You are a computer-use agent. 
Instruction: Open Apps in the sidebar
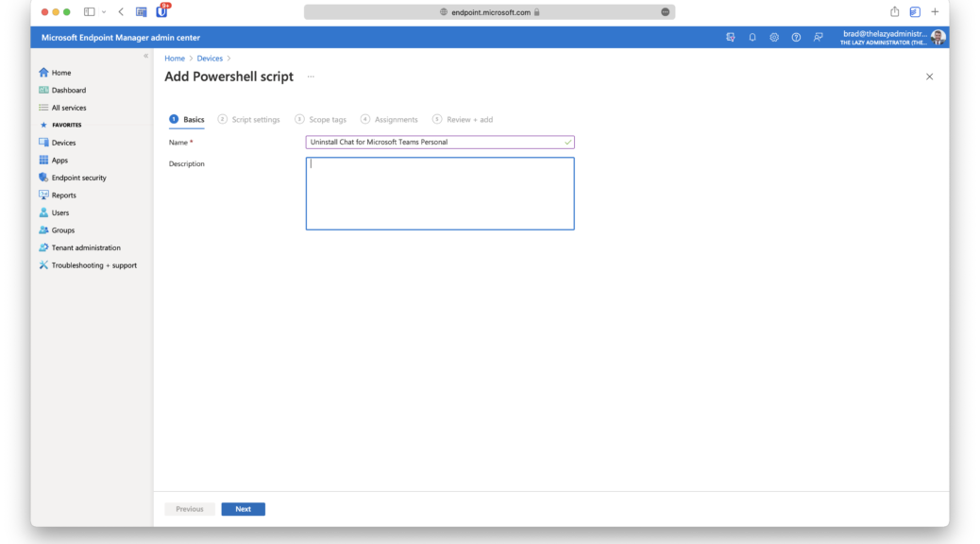[54, 160]
